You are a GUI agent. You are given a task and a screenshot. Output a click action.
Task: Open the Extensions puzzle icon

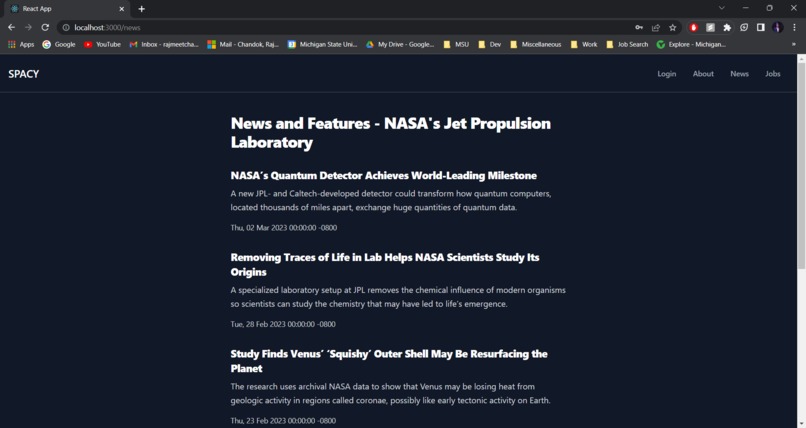point(727,28)
